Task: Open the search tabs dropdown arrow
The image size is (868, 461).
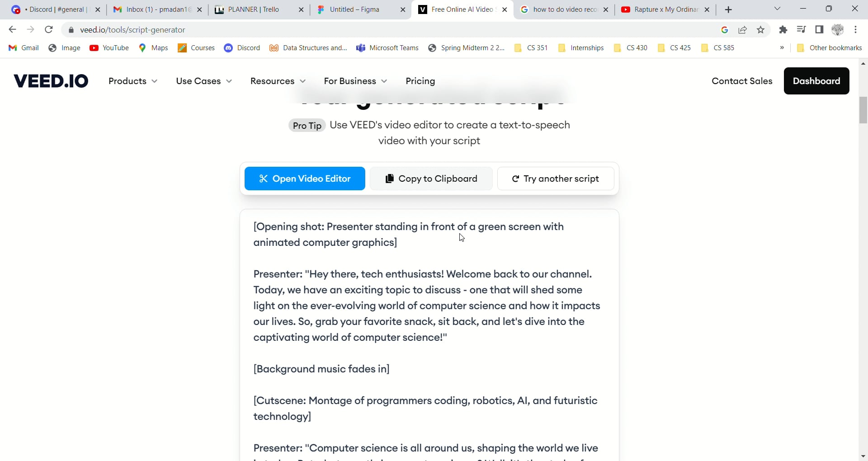Action: [778, 9]
